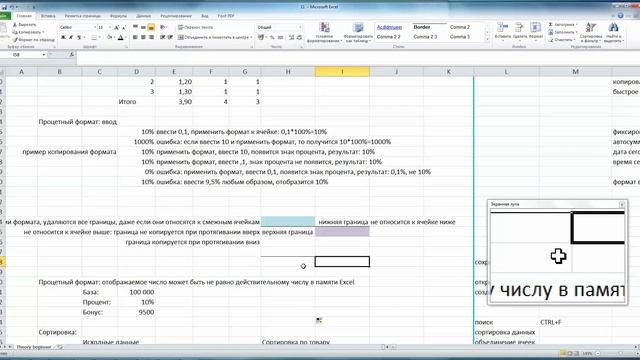Screen dimensions: 640x360
Task: Switch to the Разметка страницы tab
Action: pos(82,16)
